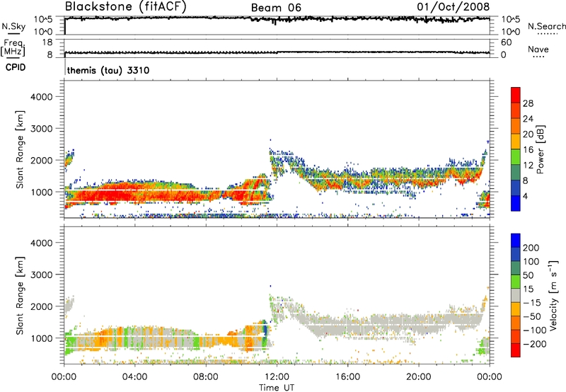The image size is (566, 392).
Task: Click the '16:00' time axis tick label
Action: pyautogui.click(x=347, y=377)
